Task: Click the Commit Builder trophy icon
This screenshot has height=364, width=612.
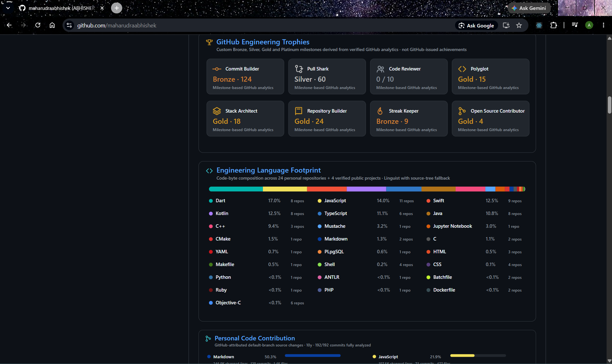Action: (217, 69)
